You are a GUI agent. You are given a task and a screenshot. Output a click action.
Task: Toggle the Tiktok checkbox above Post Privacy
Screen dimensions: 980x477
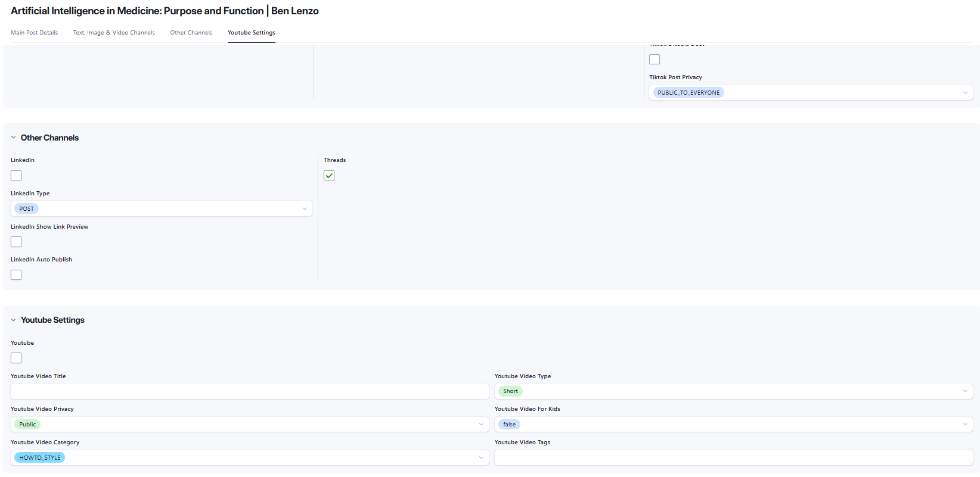[x=655, y=59]
